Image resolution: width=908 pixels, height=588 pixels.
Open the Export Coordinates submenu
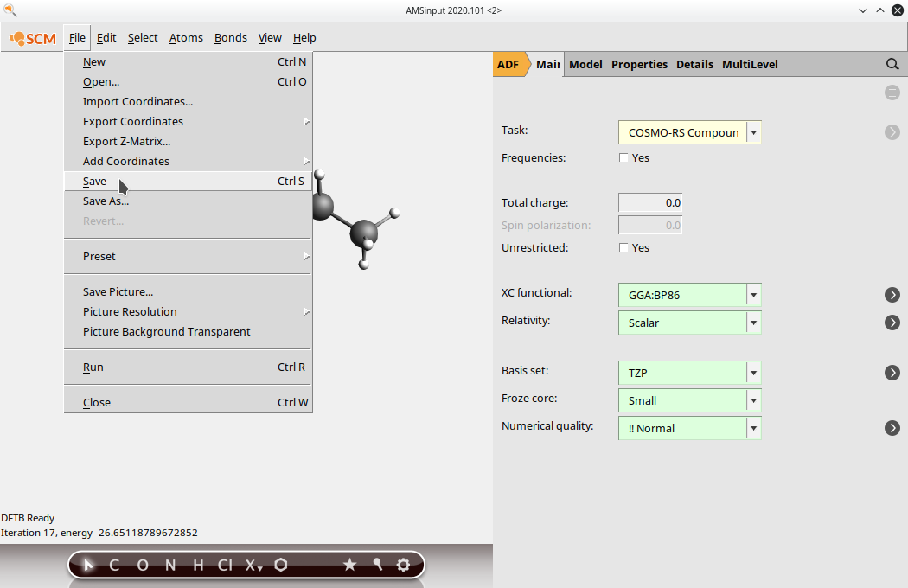[133, 122]
